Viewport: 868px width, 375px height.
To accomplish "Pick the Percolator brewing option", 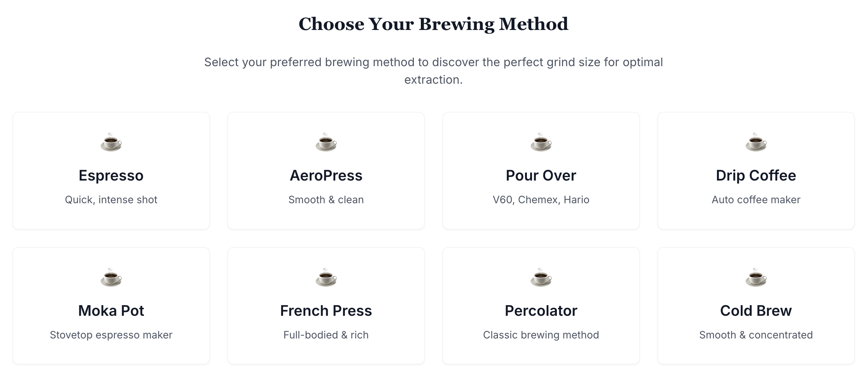I will pyautogui.click(x=541, y=306).
